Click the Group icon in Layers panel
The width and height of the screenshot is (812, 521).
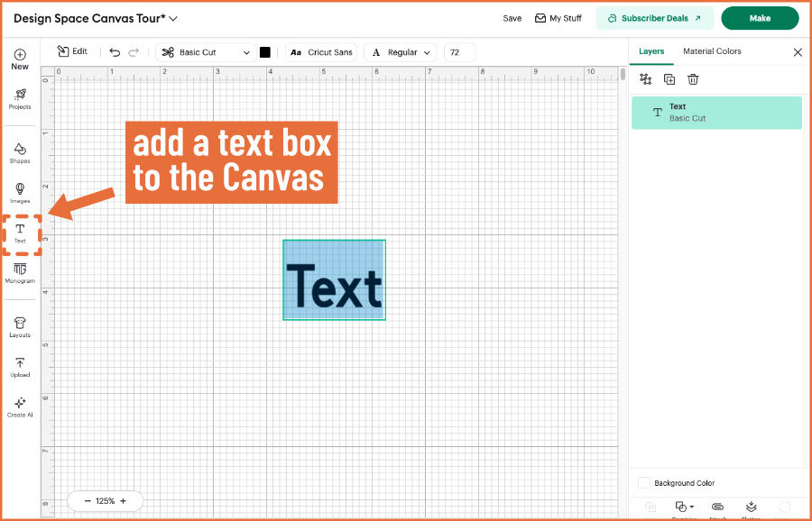click(x=646, y=79)
